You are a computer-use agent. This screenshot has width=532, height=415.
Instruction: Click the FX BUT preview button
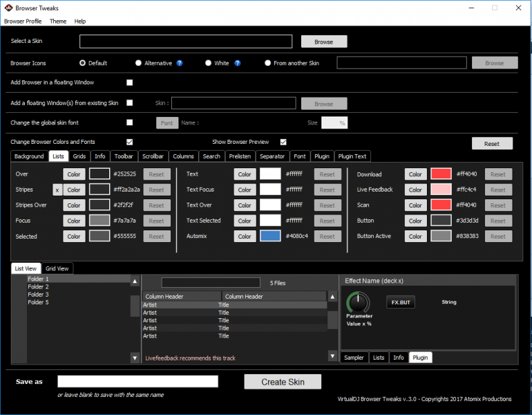401,302
